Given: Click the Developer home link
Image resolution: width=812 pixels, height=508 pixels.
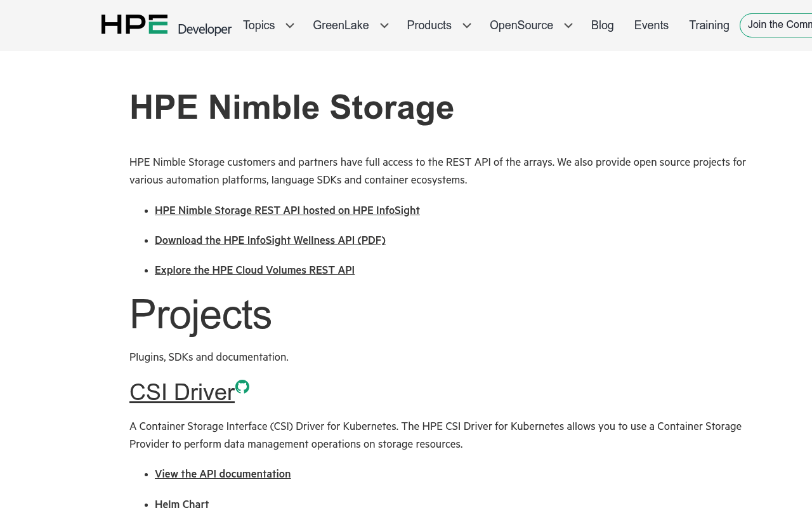Looking at the screenshot, I should tap(205, 29).
